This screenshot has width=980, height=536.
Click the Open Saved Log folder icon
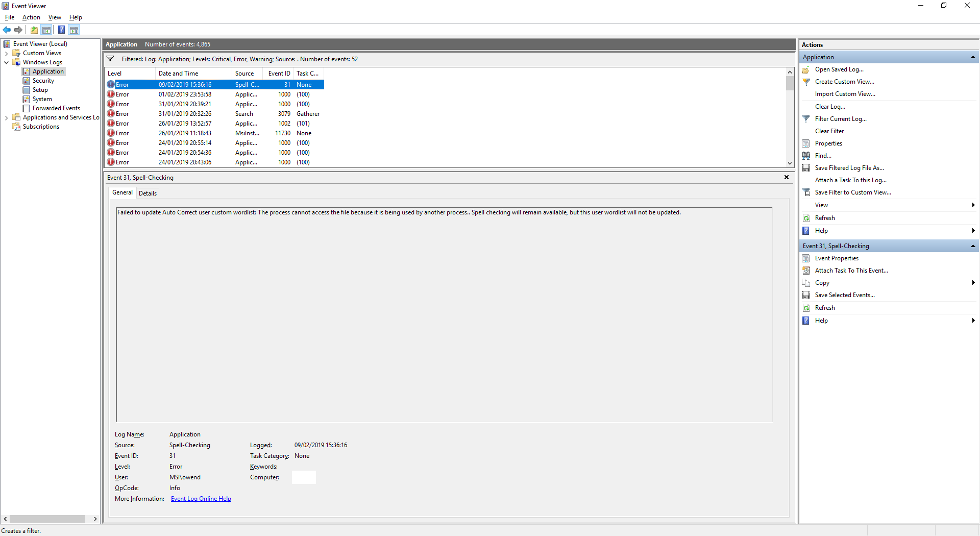click(806, 69)
